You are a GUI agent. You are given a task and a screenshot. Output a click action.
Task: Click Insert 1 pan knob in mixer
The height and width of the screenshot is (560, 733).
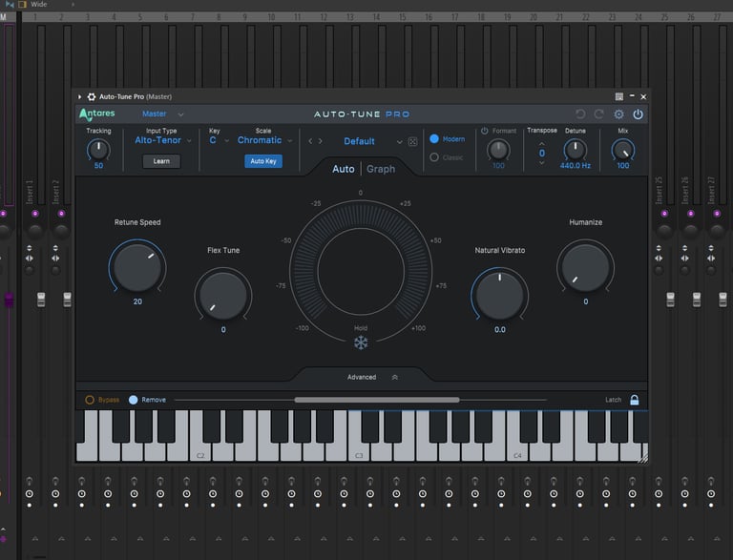coord(35,231)
